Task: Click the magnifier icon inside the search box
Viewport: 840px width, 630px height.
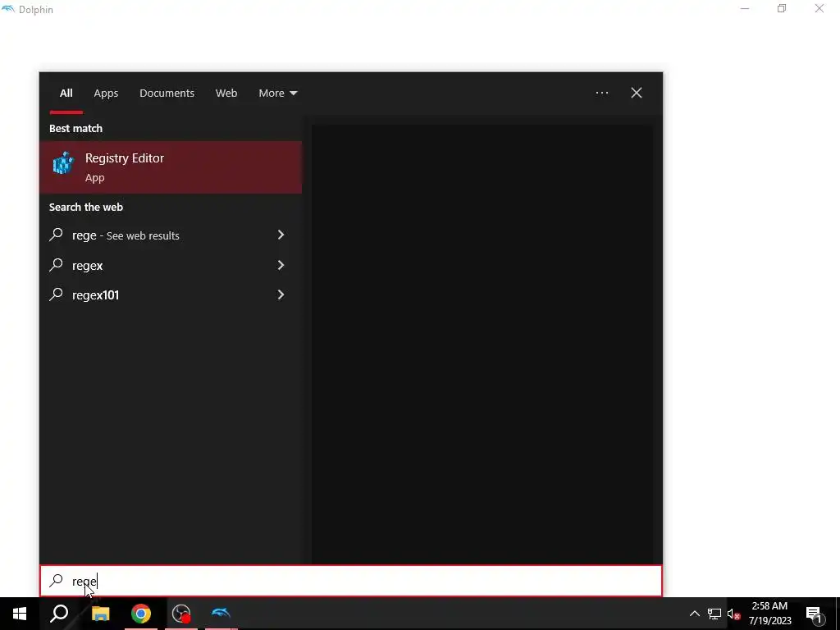Action: pyautogui.click(x=57, y=581)
